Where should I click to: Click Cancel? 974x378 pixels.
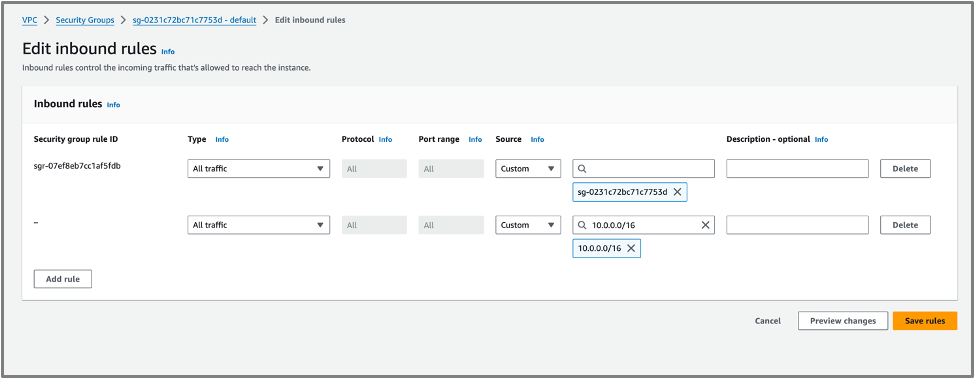tap(768, 321)
